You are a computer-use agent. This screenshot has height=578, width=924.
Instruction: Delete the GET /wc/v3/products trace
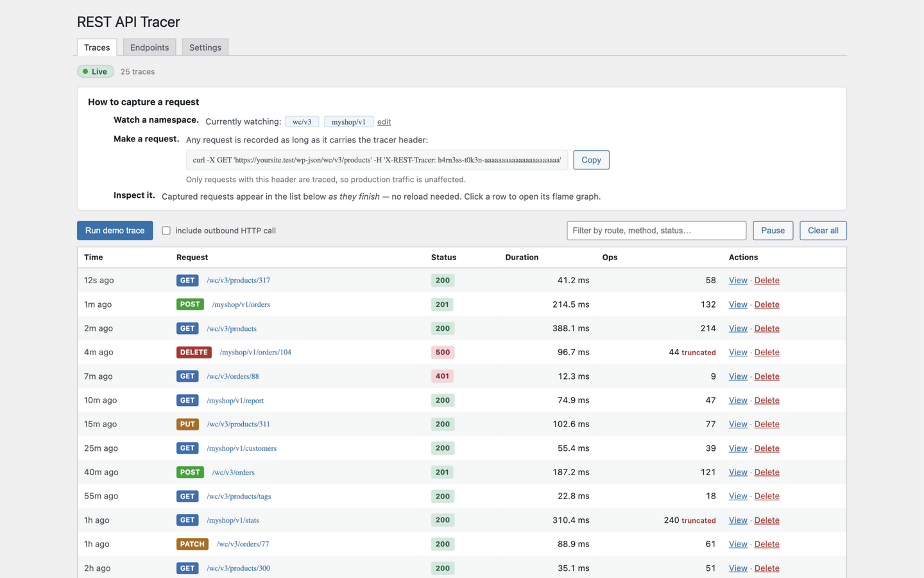click(x=767, y=328)
